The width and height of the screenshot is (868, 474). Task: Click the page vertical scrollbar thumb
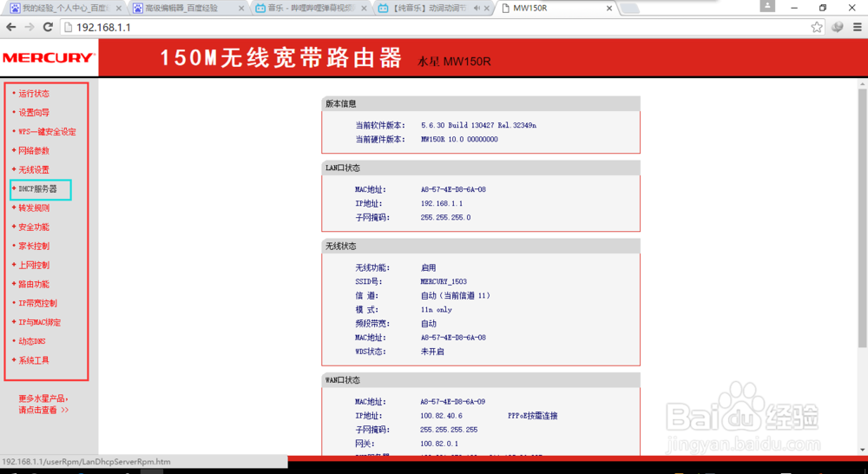pos(863,218)
